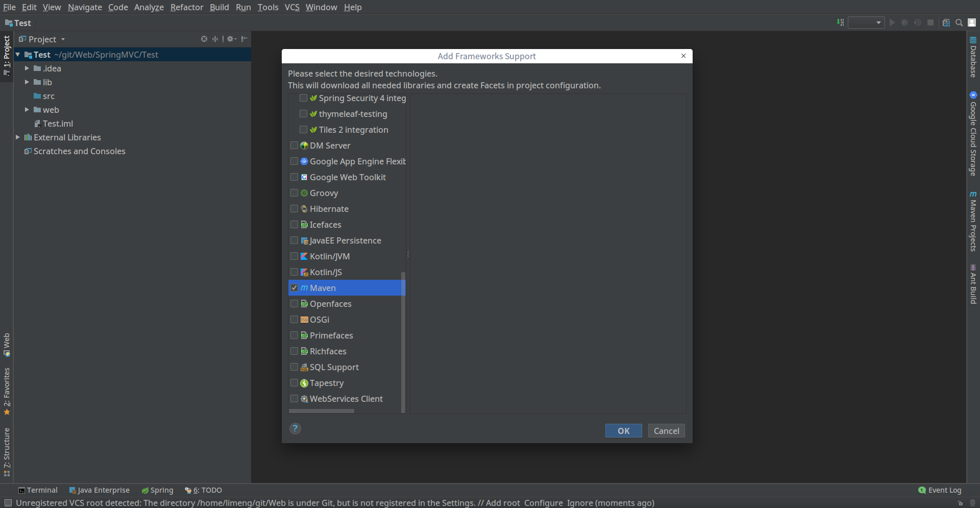This screenshot has height=508, width=980.
Task: Expand the web folder
Action: [x=27, y=109]
